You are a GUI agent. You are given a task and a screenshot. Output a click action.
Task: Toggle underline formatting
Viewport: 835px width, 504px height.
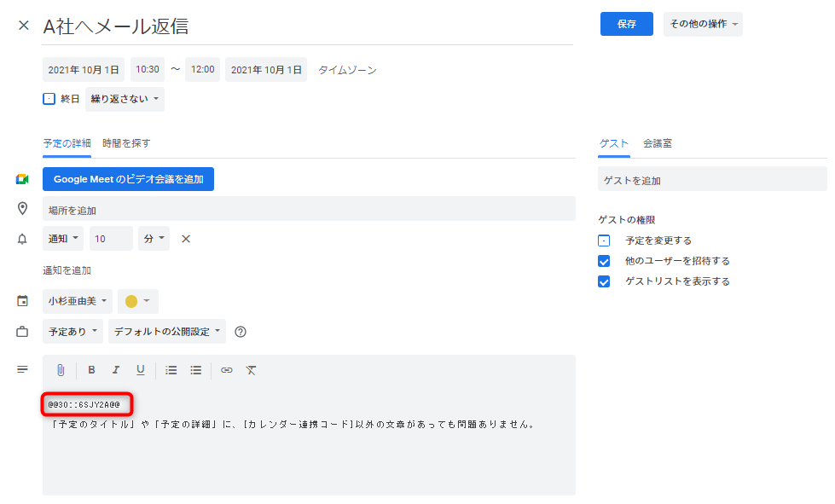pyautogui.click(x=141, y=370)
